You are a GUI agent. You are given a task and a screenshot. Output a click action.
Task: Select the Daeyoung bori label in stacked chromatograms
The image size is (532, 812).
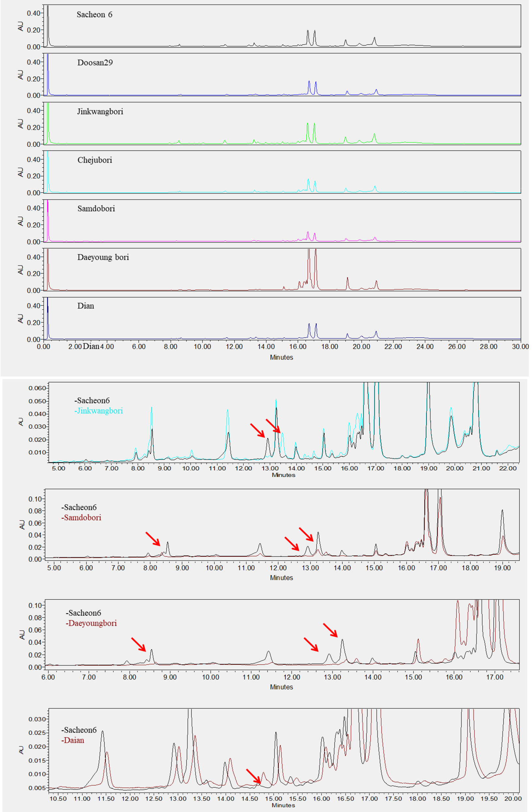click(x=103, y=257)
